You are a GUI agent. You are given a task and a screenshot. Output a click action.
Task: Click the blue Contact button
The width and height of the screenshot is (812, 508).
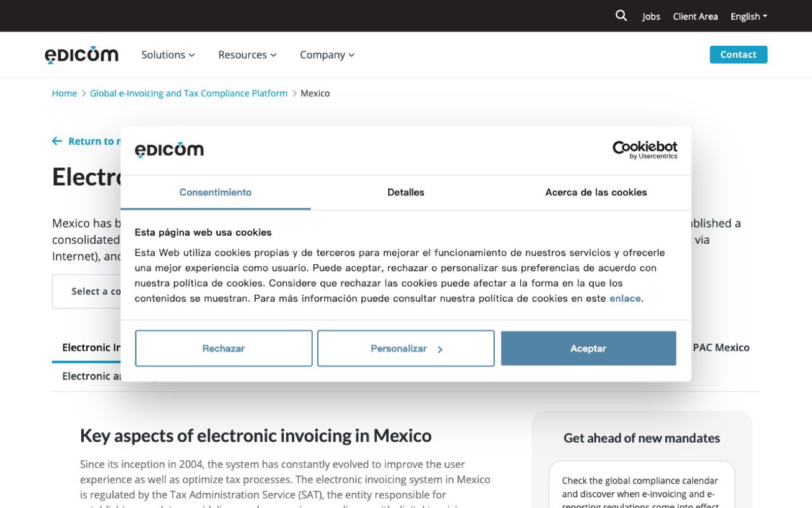coord(738,55)
